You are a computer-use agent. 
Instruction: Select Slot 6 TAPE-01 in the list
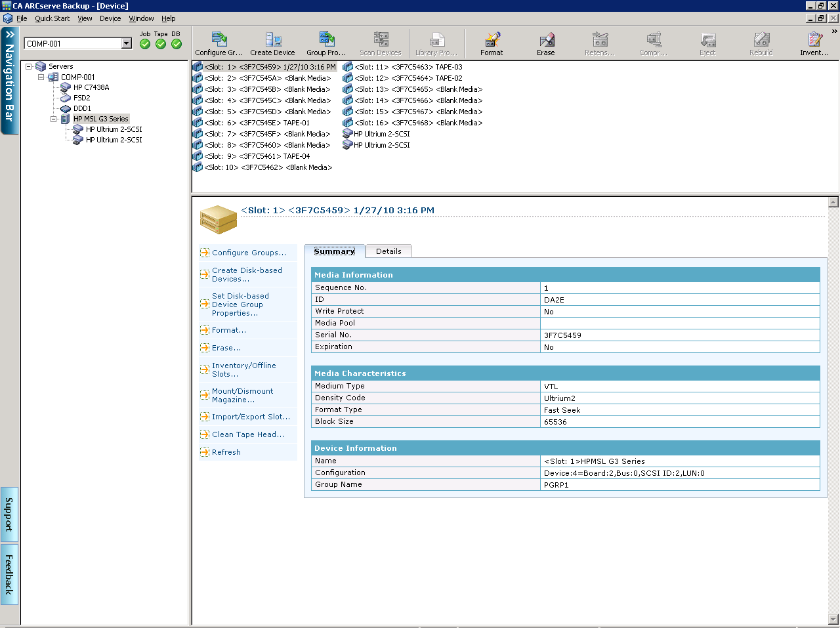[257, 123]
